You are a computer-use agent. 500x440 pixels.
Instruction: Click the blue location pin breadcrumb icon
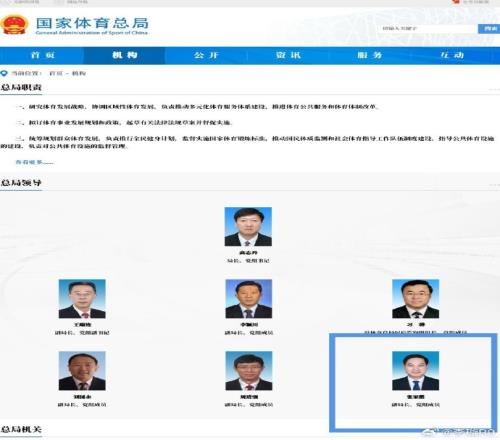coord(4,73)
